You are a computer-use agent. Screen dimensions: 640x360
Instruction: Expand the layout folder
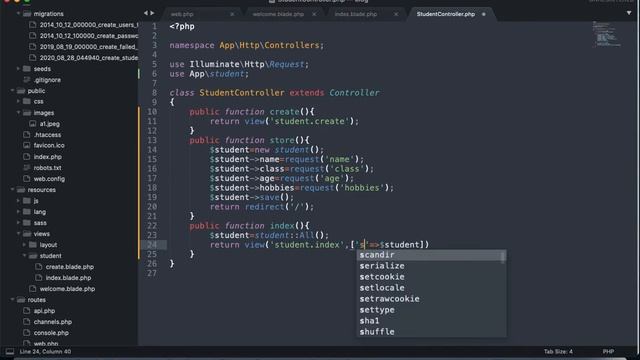pyautogui.click(x=24, y=245)
